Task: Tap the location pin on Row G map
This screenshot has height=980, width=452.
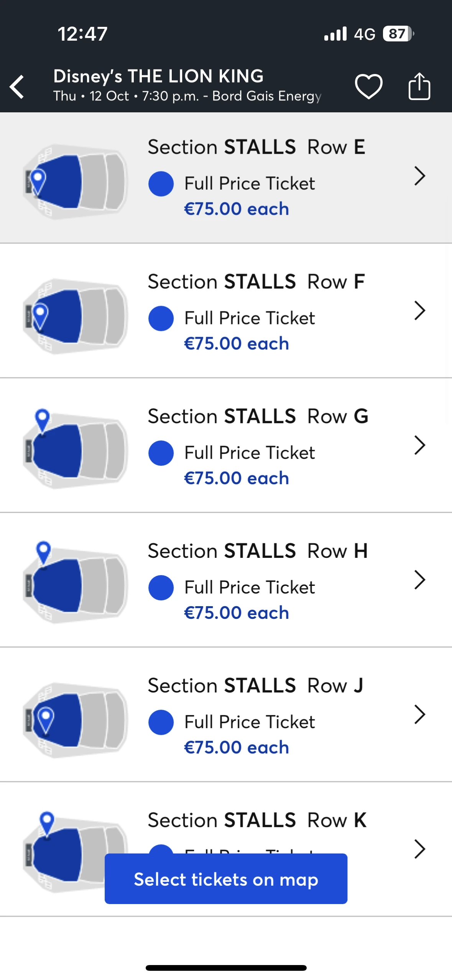Action: [42, 419]
